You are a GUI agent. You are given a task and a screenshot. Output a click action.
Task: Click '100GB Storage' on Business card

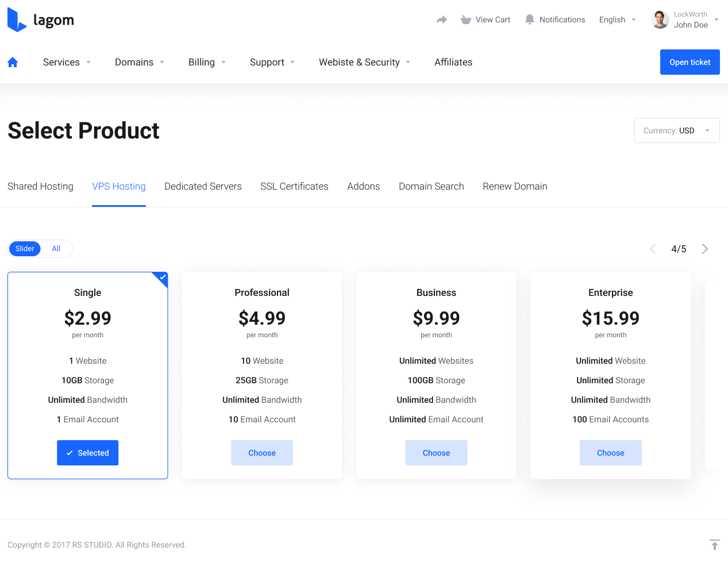[x=436, y=380]
